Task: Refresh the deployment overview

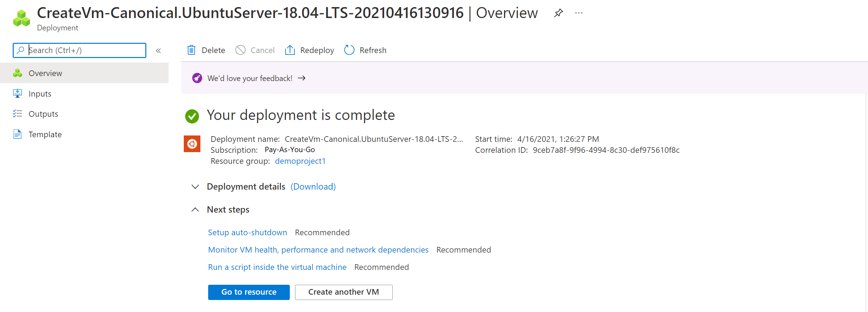Action: coord(365,50)
